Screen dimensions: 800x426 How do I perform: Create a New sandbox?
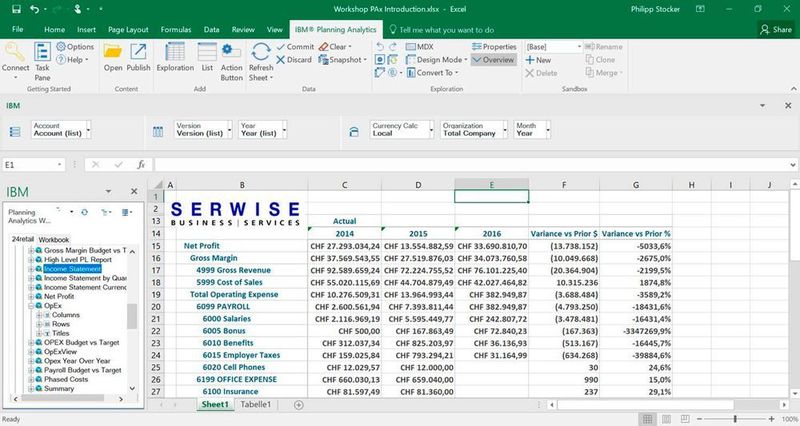pyautogui.click(x=538, y=60)
